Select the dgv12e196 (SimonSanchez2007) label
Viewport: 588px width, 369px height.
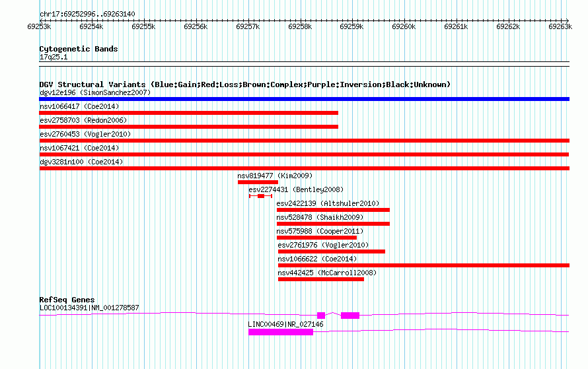coord(95,92)
